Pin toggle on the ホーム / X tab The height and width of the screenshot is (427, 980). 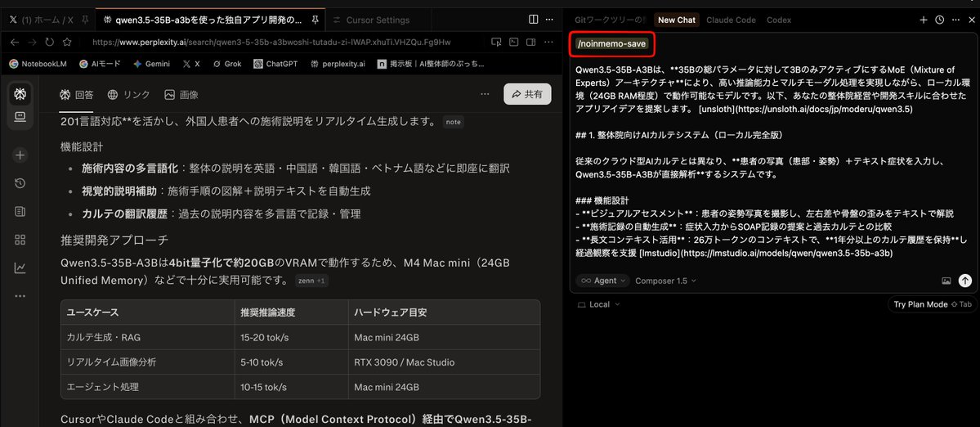click(x=83, y=20)
